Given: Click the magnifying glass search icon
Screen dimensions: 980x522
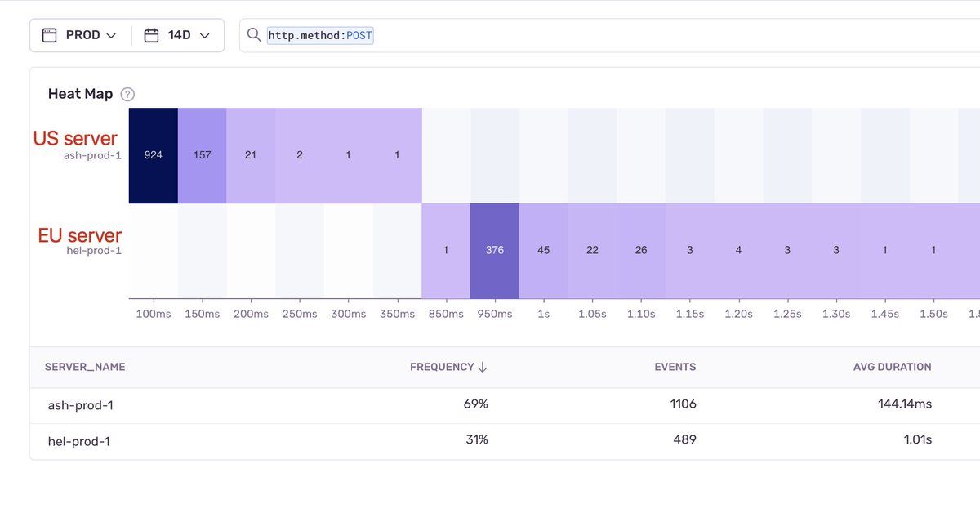Looking at the screenshot, I should coord(254,35).
